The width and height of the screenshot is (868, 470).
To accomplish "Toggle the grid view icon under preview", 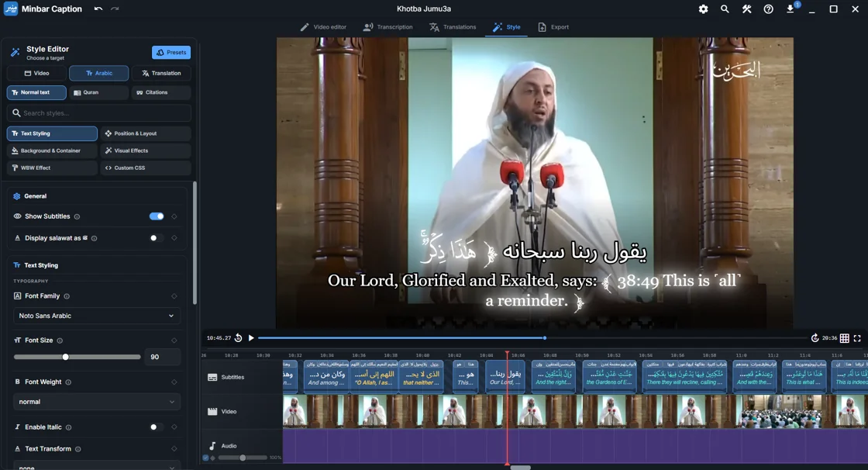I will pyautogui.click(x=844, y=338).
